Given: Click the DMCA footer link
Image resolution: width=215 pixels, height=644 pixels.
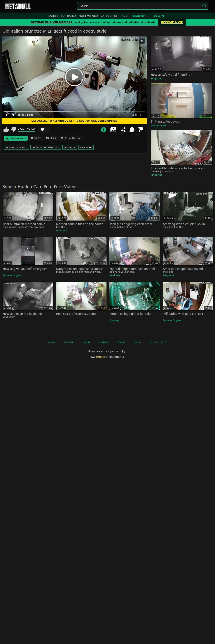Looking at the screenshot, I should click(137, 343).
